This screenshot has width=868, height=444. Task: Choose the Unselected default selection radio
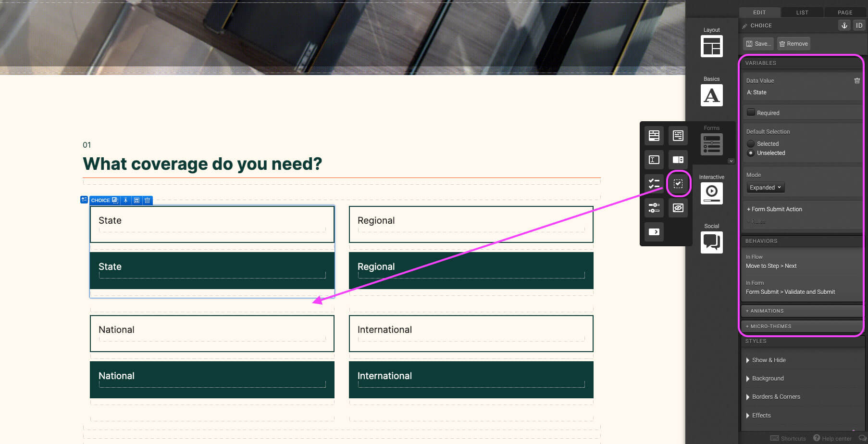(x=751, y=153)
